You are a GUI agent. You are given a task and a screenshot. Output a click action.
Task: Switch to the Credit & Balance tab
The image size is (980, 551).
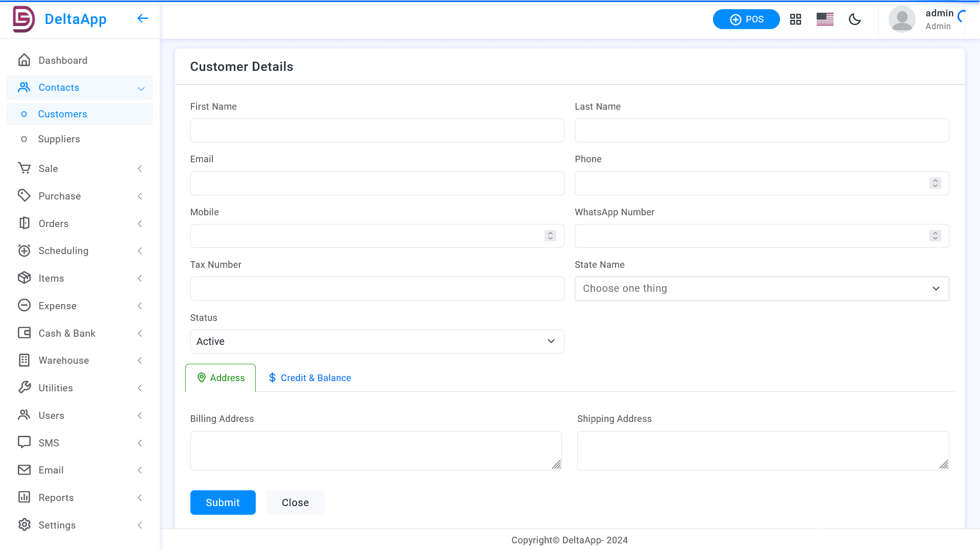point(309,378)
